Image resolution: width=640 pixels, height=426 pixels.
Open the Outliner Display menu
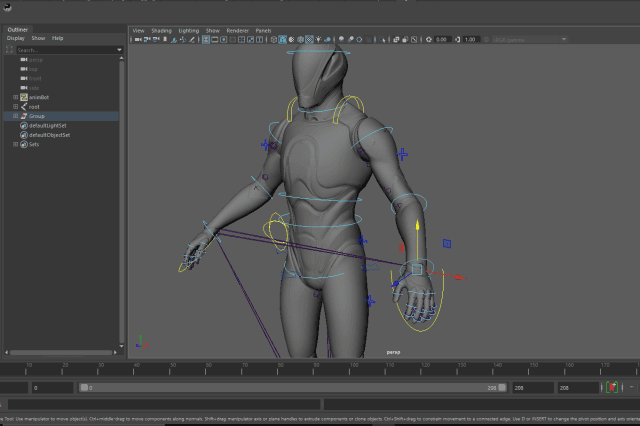click(x=16, y=38)
